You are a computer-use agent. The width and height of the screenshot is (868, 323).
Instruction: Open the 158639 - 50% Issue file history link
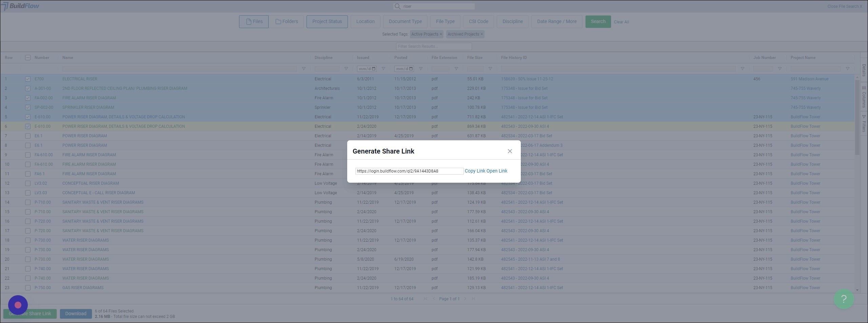pyautogui.click(x=527, y=79)
